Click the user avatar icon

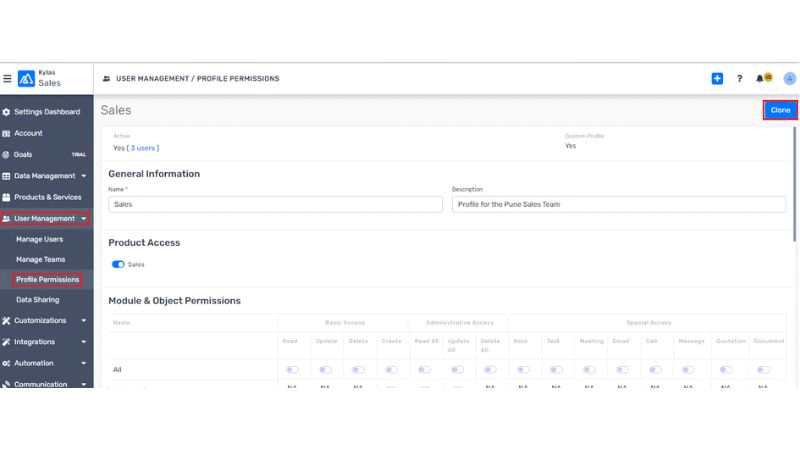click(x=789, y=79)
